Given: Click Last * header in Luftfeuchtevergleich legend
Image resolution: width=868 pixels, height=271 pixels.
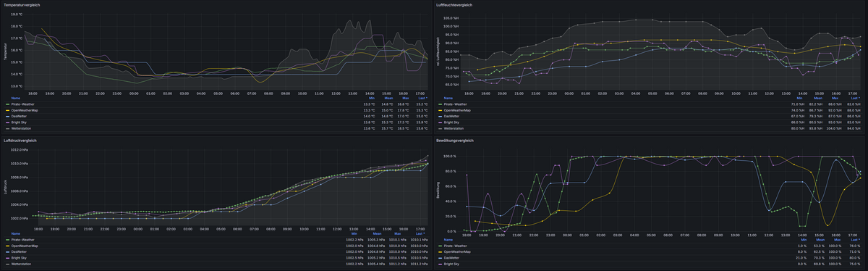Looking at the screenshot, I should (x=854, y=98).
